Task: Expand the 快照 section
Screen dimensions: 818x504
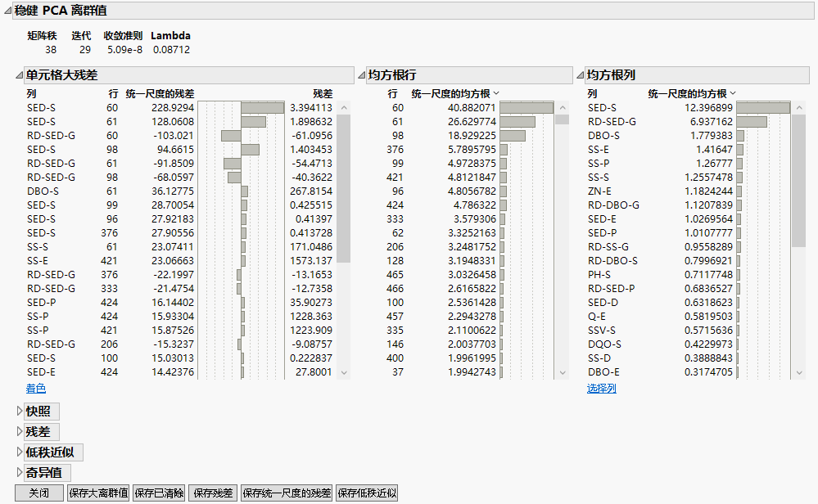Action: [20, 412]
